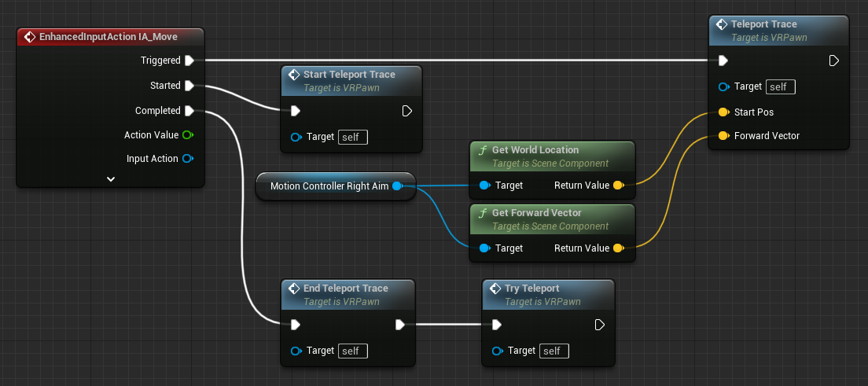
Task: Click Target pin on Try Teleport node
Action: click(498, 351)
